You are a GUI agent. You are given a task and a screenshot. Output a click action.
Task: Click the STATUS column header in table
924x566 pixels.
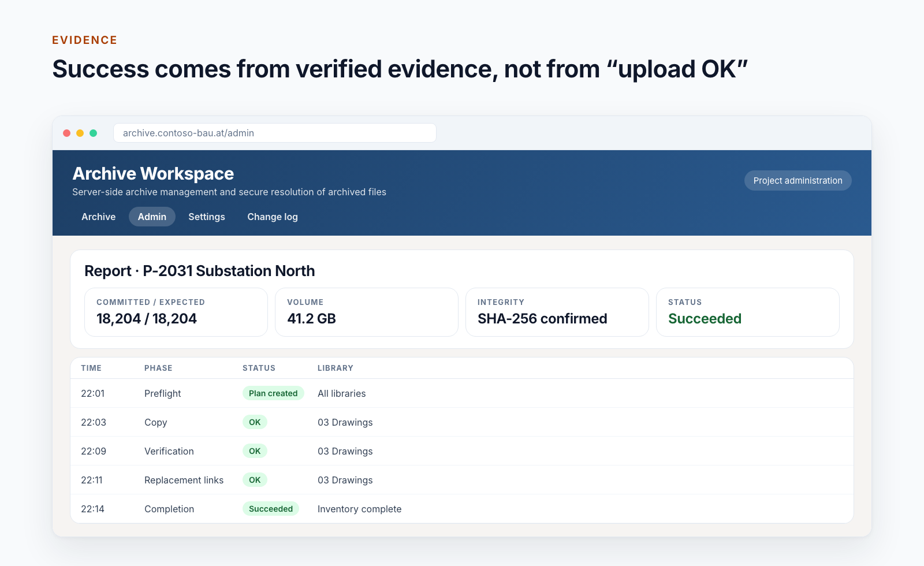pos(259,368)
